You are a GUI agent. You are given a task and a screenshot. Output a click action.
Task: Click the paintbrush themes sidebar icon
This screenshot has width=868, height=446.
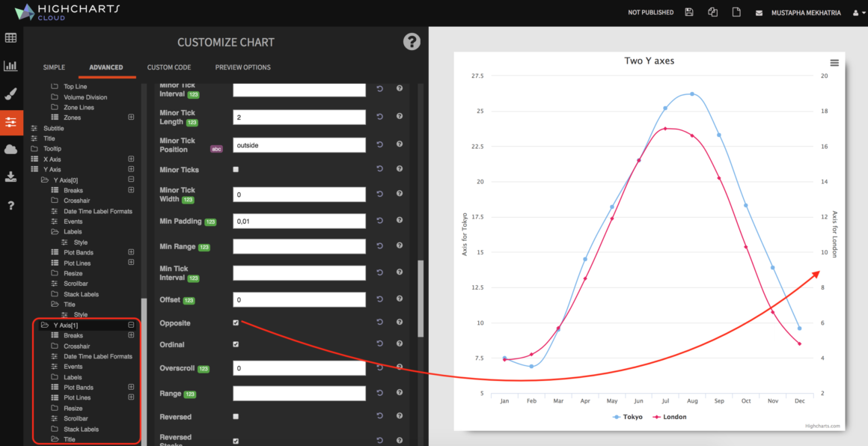tap(10, 94)
